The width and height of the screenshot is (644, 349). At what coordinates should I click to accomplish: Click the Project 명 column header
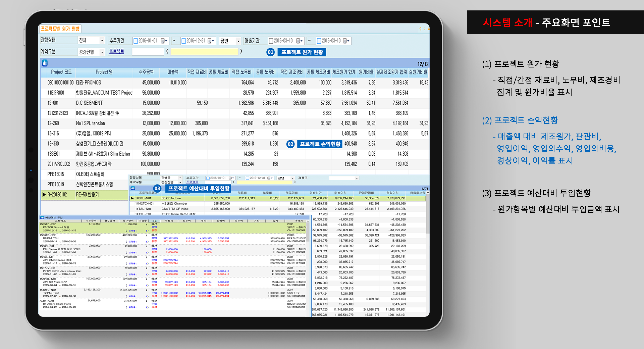click(104, 72)
